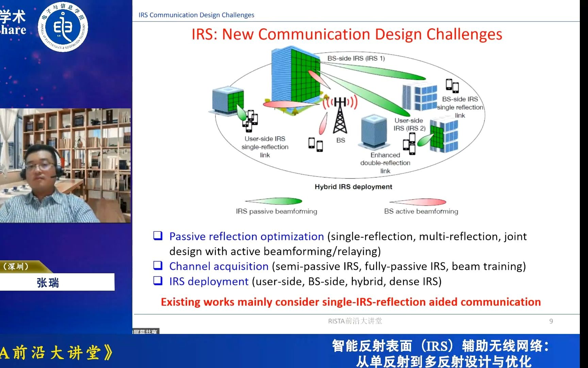This screenshot has width=588, height=368.
Task: Check the Channel acquisition bullet box
Action: coord(158,265)
